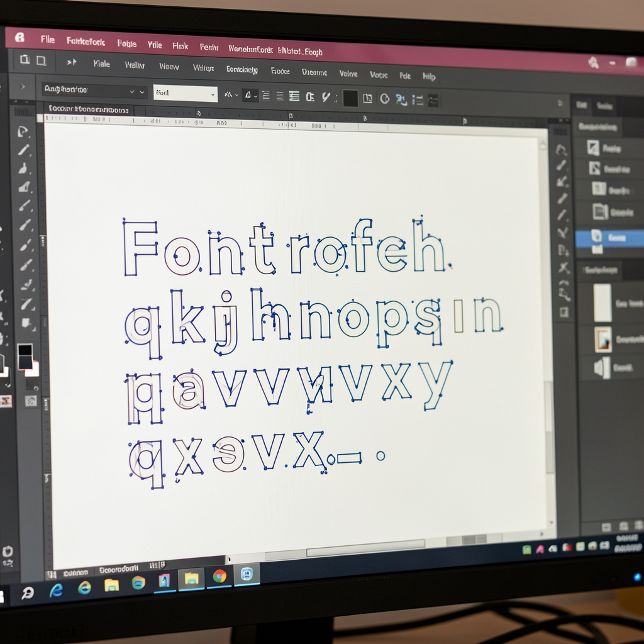Select the crossed-tools X icon in right strip

click(x=563, y=269)
